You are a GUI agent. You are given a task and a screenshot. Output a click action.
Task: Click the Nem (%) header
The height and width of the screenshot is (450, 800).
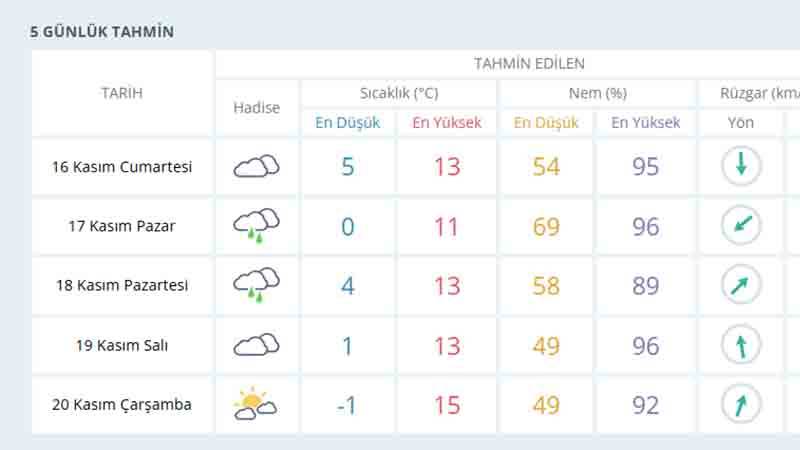pyautogui.click(x=596, y=93)
